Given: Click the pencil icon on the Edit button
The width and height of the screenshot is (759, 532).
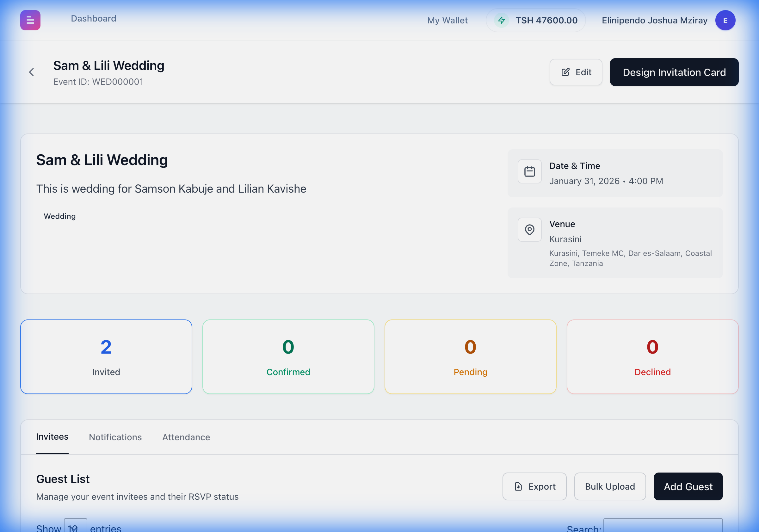Looking at the screenshot, I should click(565, 72).
